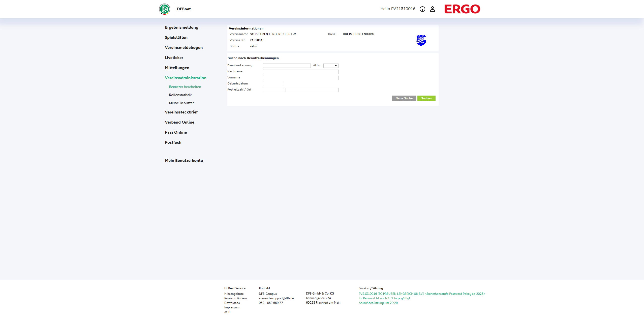Click the ERGO sponsor logo
The width and height of the screenshot is (644, 320).
point(462,9)
